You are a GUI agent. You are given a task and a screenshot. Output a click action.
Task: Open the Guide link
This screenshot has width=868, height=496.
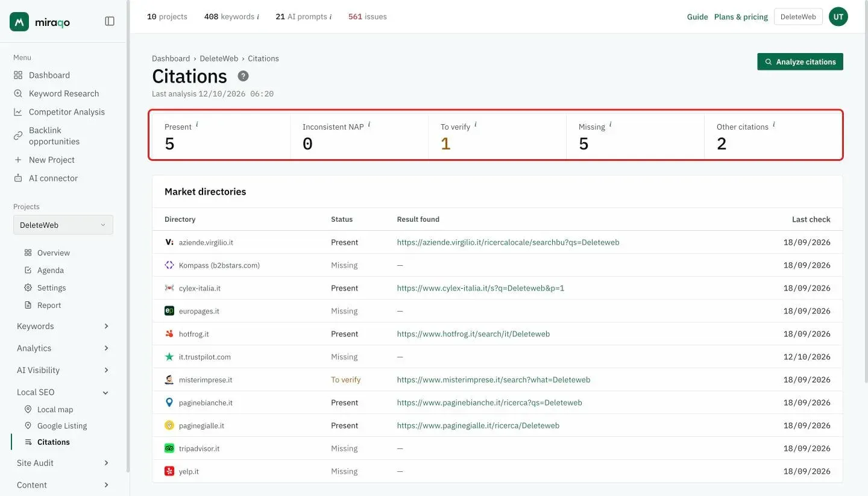tap(697, 17)
